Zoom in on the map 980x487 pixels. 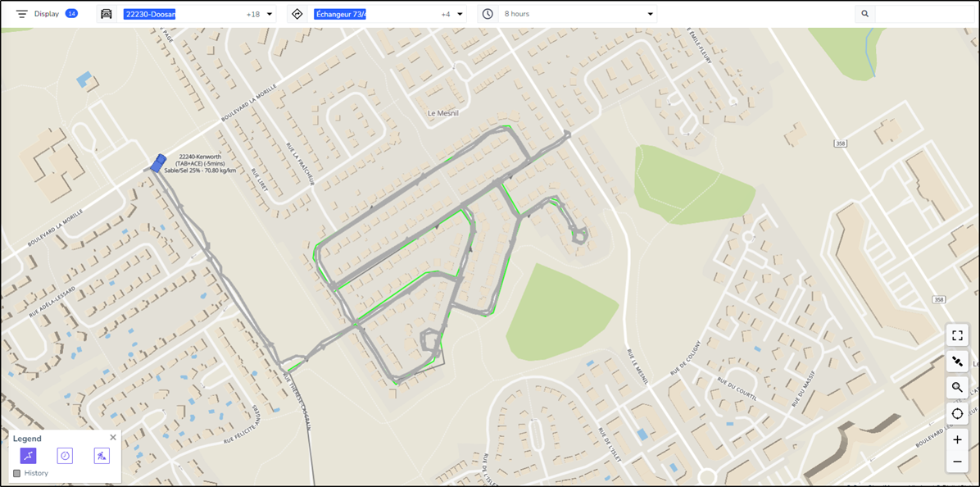(957, 439)
